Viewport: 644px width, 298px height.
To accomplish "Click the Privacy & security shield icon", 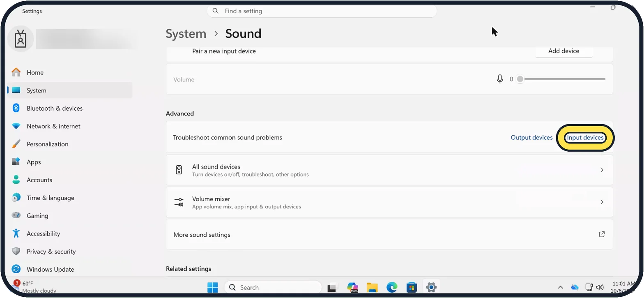I will tap(16, 251).
